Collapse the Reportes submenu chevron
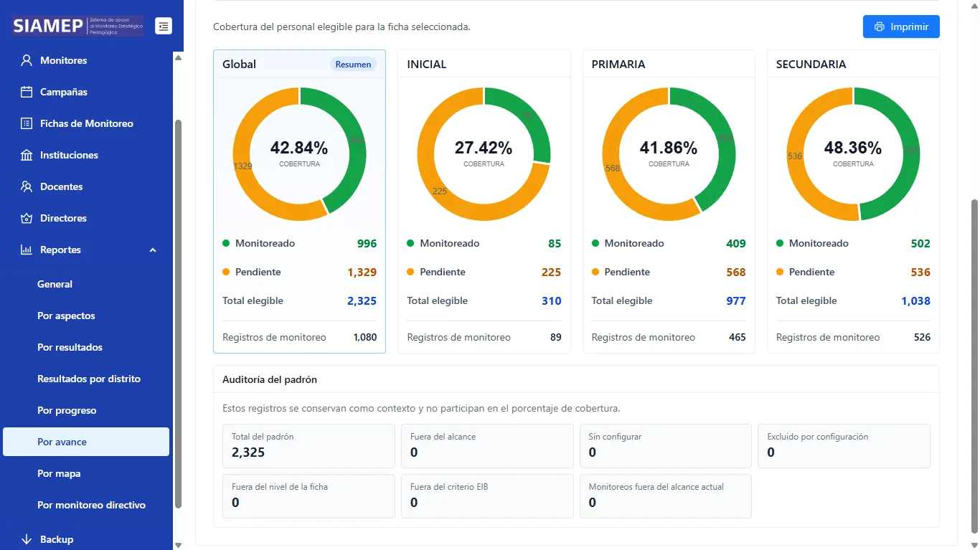Image resolution: width=980 pixels, height=550 pixels. coord(152,250)
